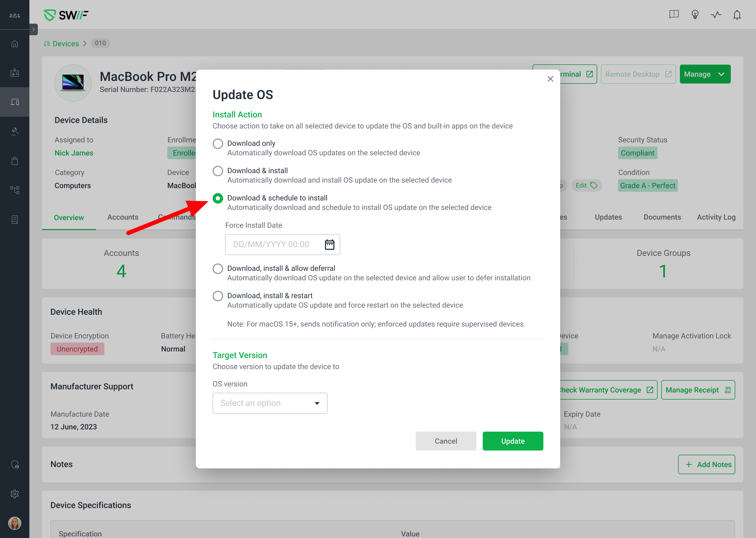
Task: Open Remote Desktop
Action: (638, 74)
